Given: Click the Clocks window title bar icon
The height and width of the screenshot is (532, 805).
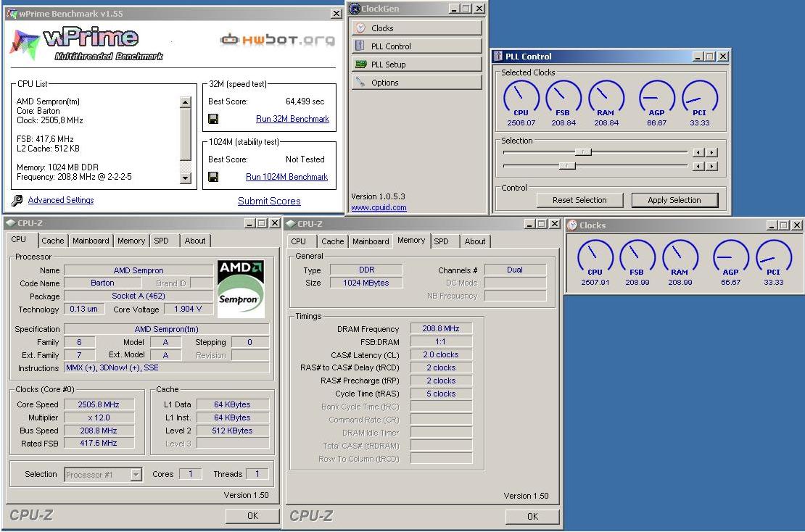Looking at the screenshot, I should coord(572,225).
